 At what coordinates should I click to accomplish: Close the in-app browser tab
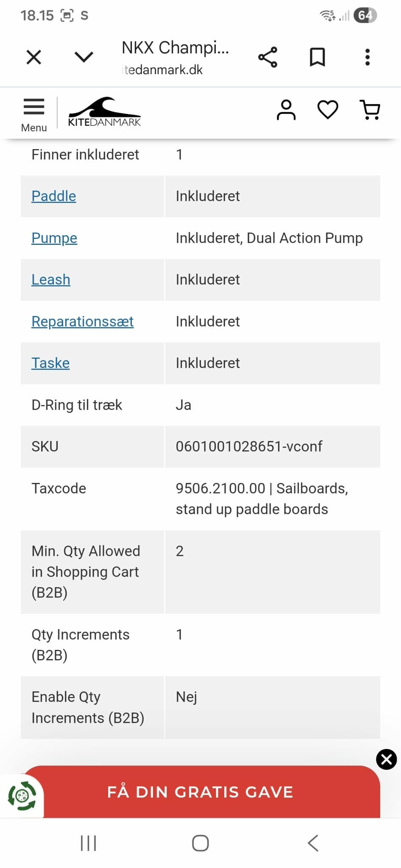(34, 57)
